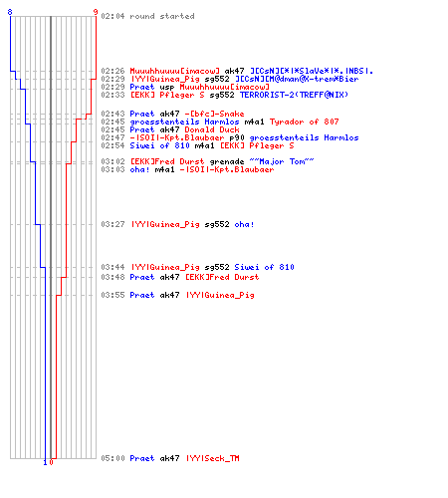Select Donald Duck in the kill log
Viewport: 448px width, 498px height.
(x=212, y=129)
